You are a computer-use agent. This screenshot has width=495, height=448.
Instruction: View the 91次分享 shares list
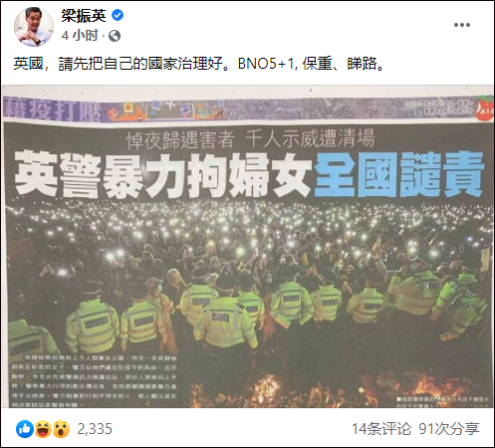click(449, 429)
